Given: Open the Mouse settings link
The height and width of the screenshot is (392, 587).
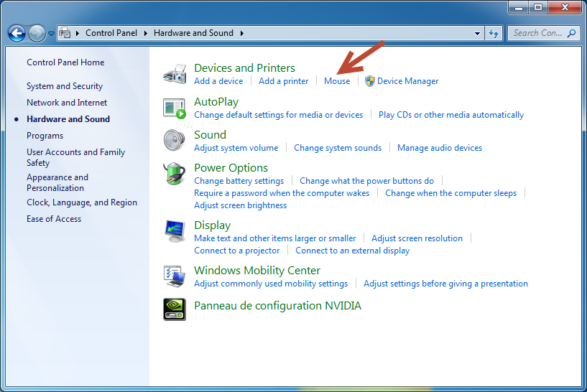Looking at the screenshot, I should pyautogui.click(x=337, y=81).
